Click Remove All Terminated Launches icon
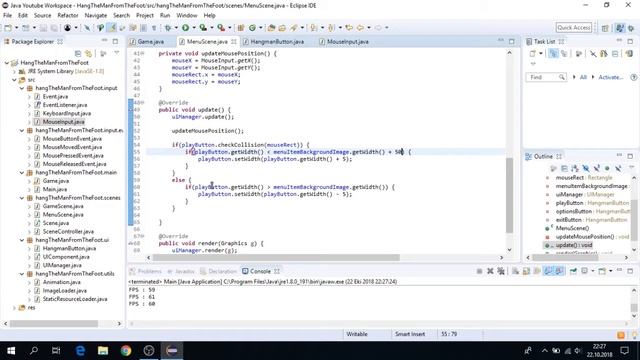This screenshot has height=360, width=640. click(501, 271)
